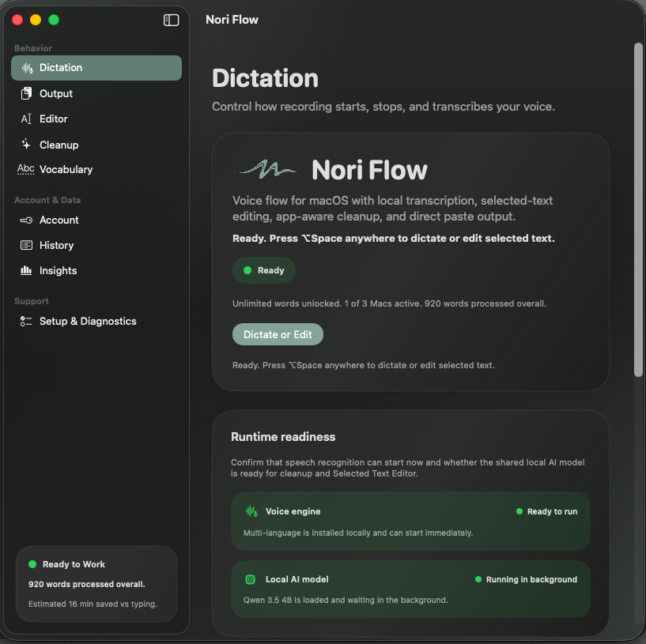This screenshot has height=644, width=646.
Task: Click the large Nori Flow card title
Action: [x=369, y=170]
